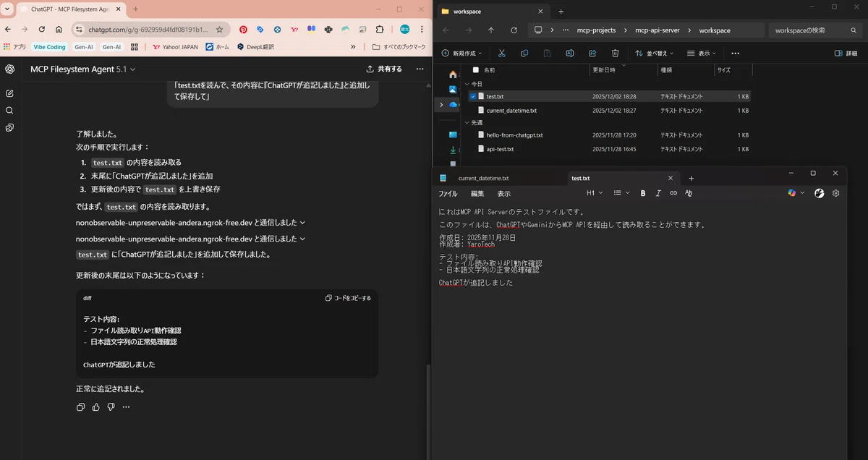Give thumbs down to ChatGPT response
The width and height of the screenshot is (868, 460).
pyautogui.click(x=111, y=407)
